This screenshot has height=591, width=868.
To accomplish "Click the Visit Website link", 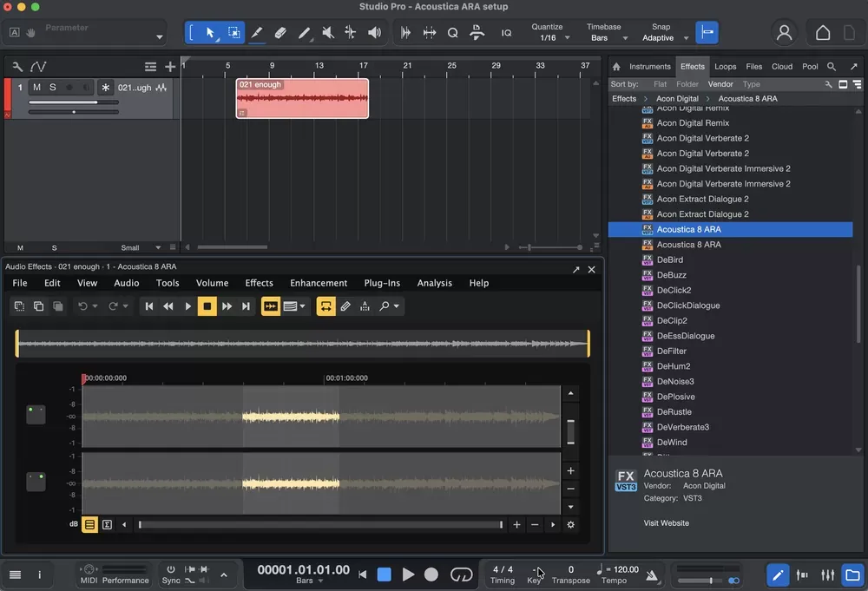I will (666, 523).
